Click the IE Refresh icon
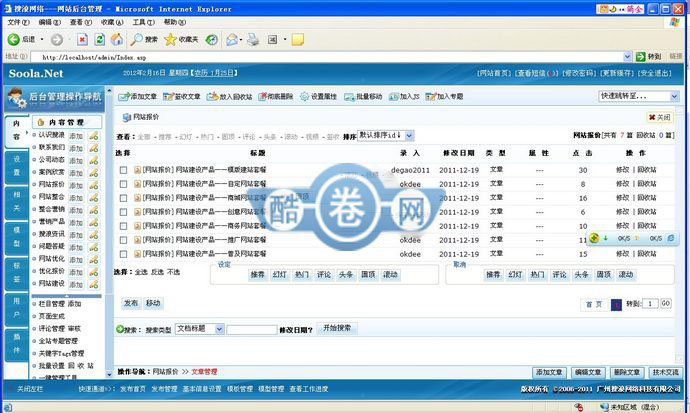 click(100, 40)
